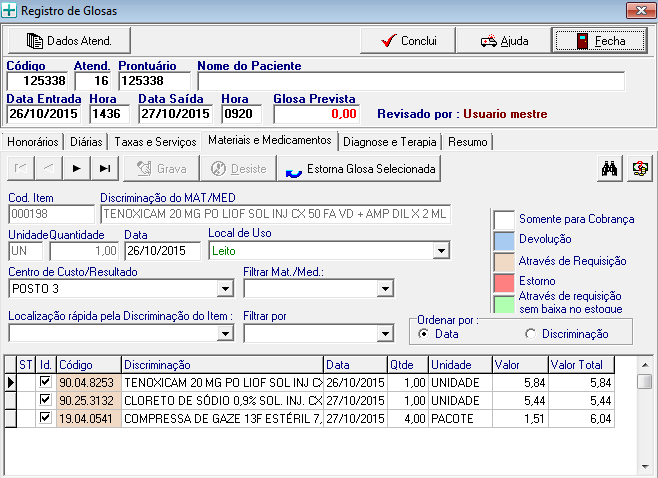Go to next record navigation arrow
The height and width of the screenshot is (478, 658).
tap(76, 168)
